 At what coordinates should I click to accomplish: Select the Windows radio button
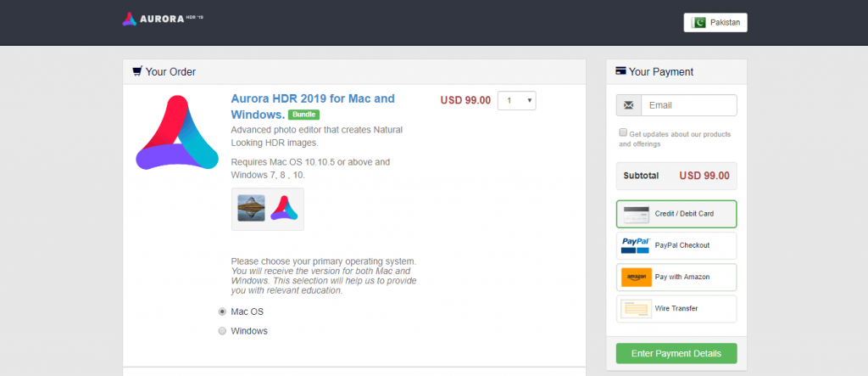(223, 331)
